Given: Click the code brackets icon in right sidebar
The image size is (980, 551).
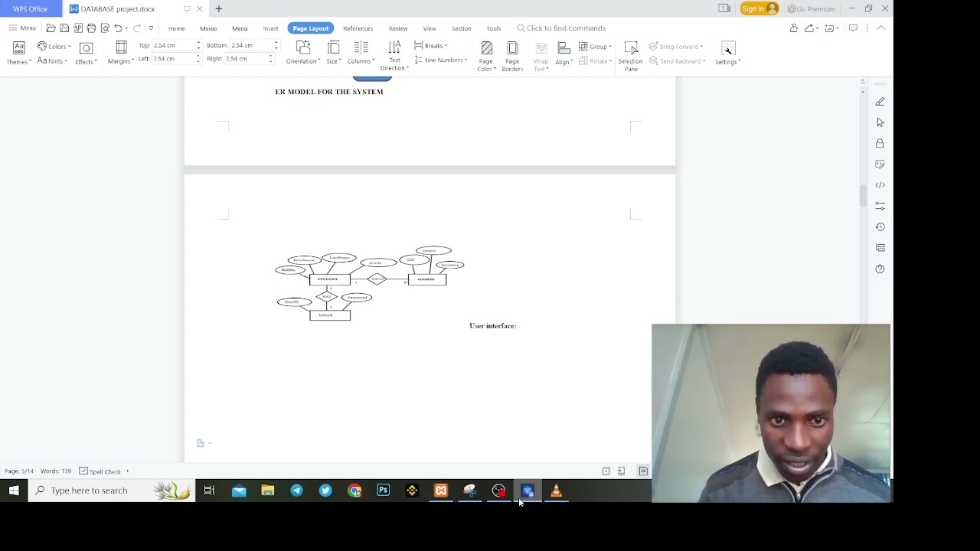Looking at the screenshot, I should (x=880, y=185).
